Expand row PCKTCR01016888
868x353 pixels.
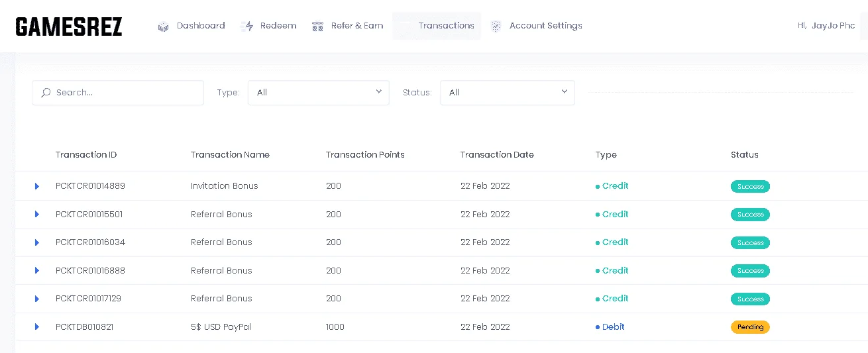click(x=37, y=271)
